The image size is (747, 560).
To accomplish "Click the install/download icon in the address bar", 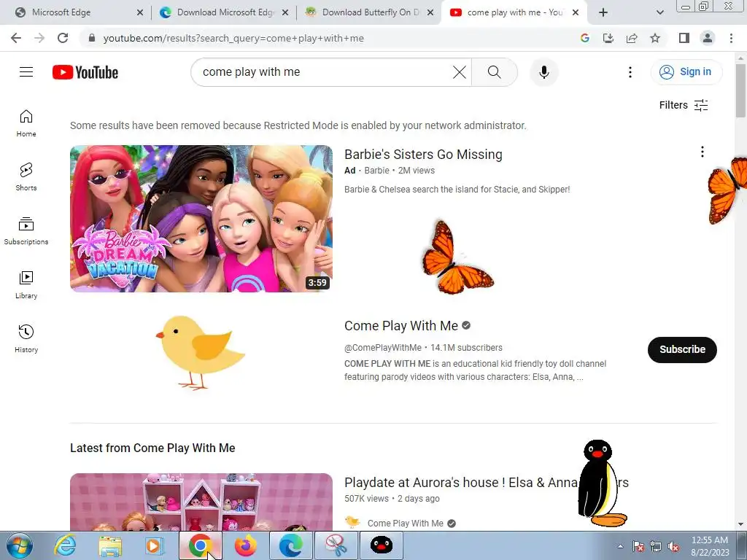I will [608, 38].
